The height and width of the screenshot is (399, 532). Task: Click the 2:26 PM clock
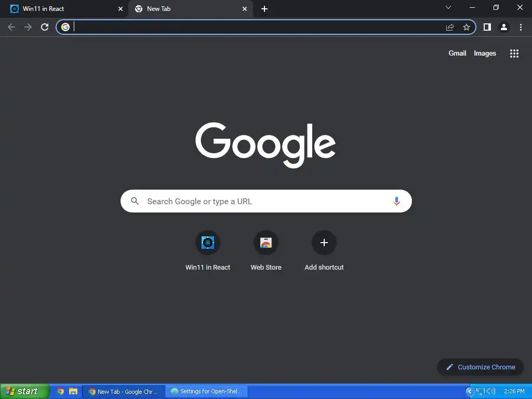pos(514,392)
